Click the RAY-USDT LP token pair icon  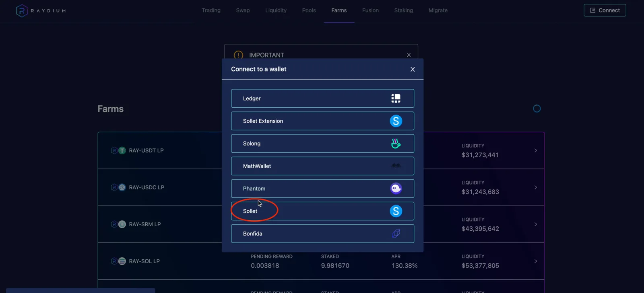point(118,150)
